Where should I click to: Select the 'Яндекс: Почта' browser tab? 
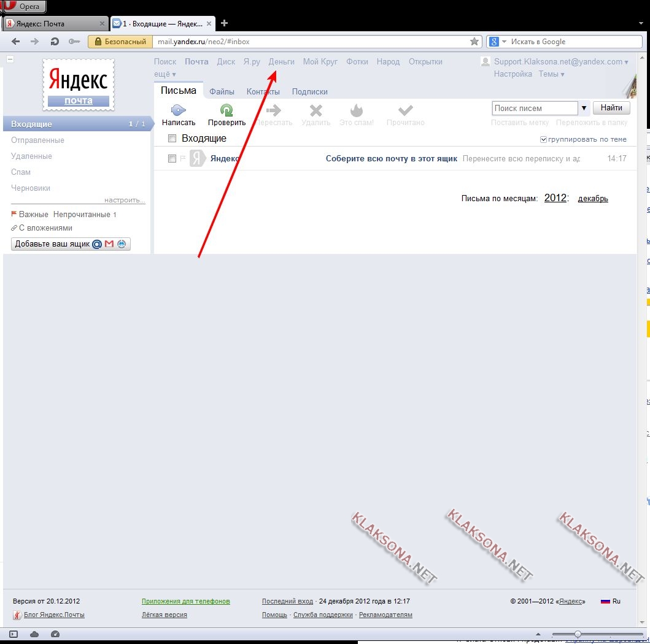pos(55,23)
